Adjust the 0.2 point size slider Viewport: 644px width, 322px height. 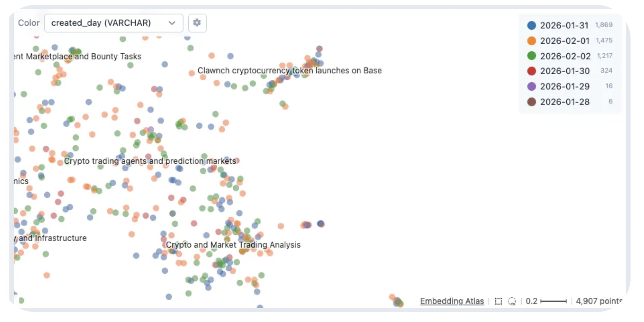click(x=553, y=301)
